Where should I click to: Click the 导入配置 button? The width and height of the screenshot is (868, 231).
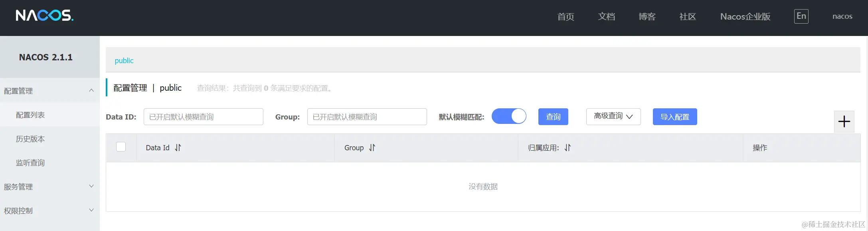pyautogui.click(x=675, y=117)
